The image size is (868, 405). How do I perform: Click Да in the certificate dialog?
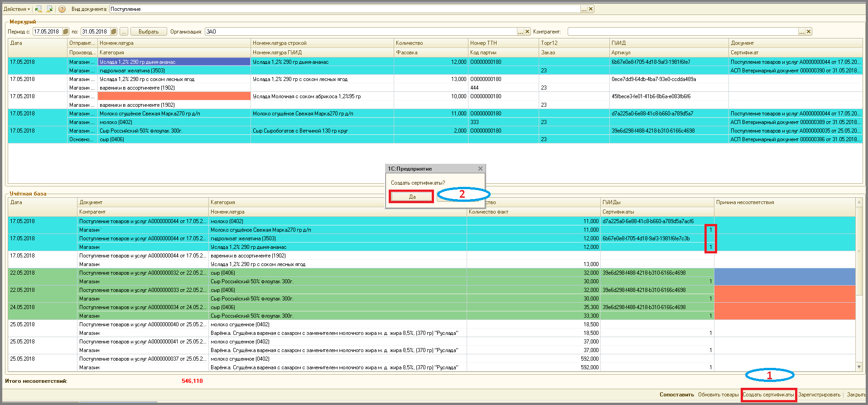click(x=412, y=197)
